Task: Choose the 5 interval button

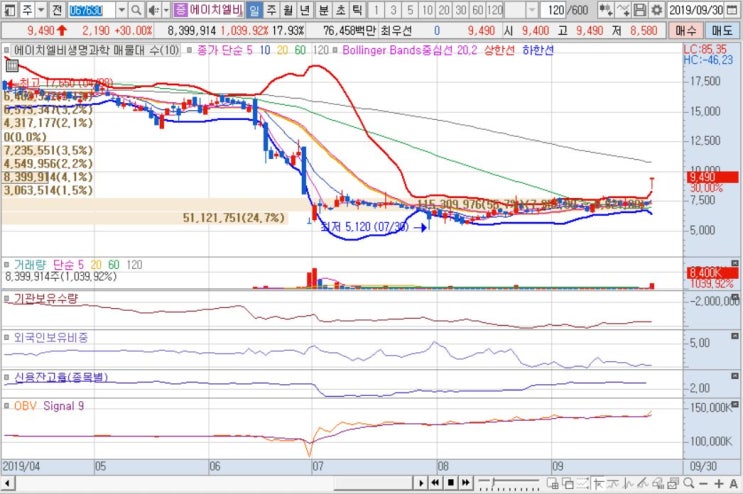Action: tap(410, 9)
